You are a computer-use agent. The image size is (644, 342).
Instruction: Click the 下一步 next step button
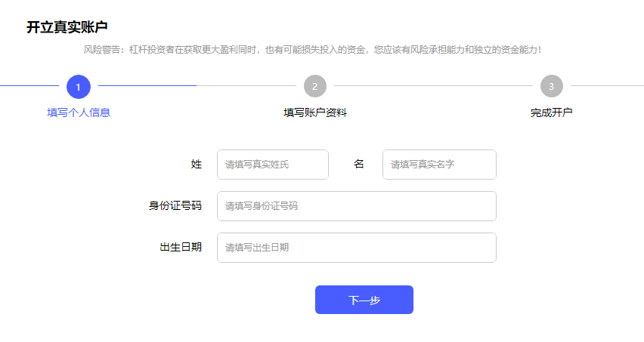point(364,300)
